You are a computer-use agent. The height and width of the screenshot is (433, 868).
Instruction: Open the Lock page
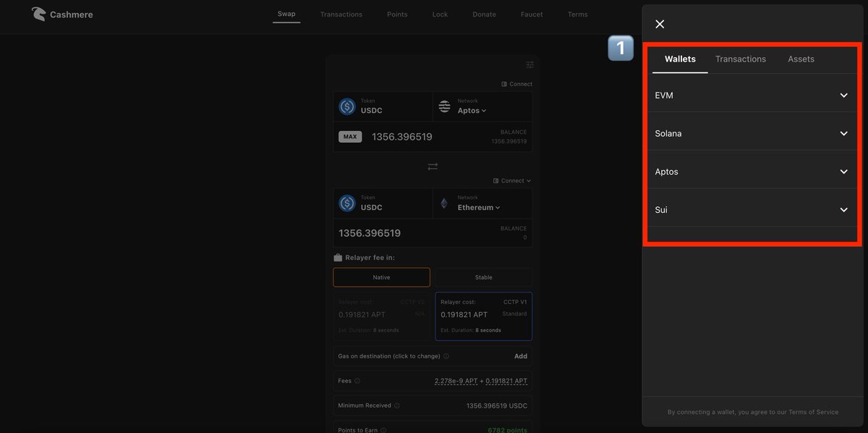[440, 14]
